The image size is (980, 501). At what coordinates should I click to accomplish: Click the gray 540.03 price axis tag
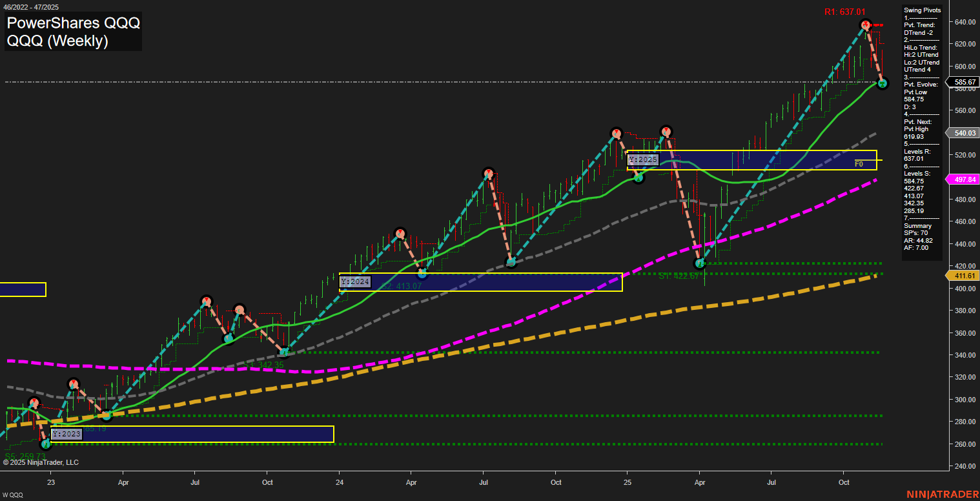tap(965, 133)
